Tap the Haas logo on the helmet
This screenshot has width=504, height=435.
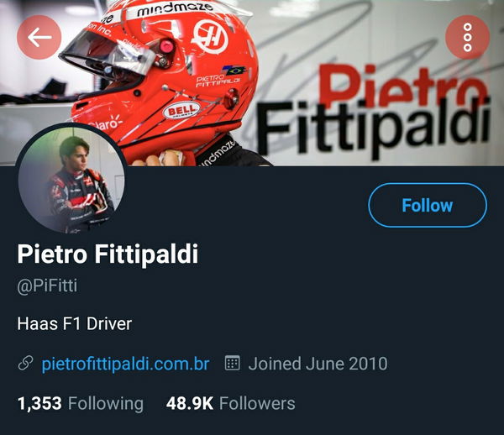click(209, 36)
